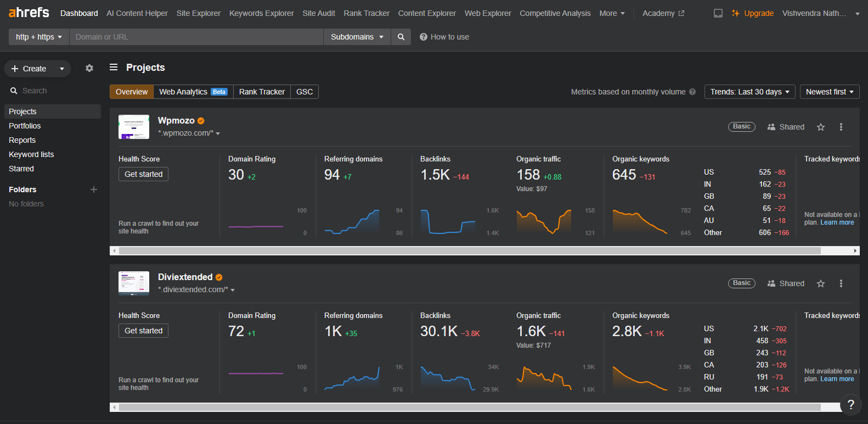Select the Overview tab

132,92
